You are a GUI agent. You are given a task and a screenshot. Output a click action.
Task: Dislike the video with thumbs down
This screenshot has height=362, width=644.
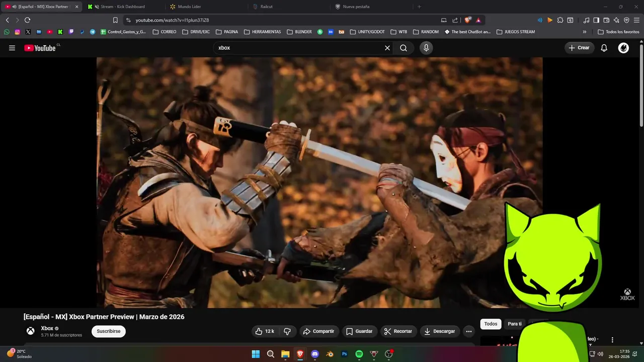[x=287, y=331]
